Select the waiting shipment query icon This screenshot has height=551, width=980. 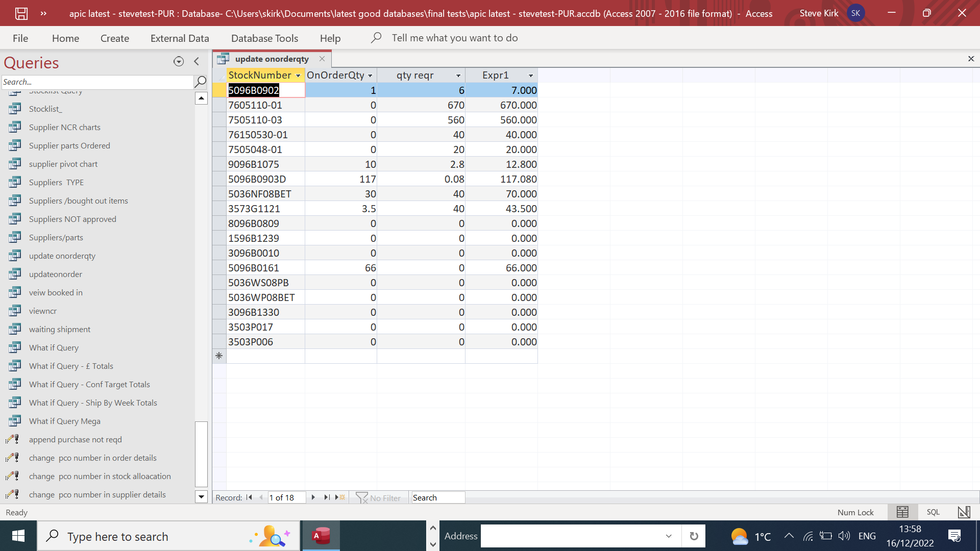coord(15,329)
